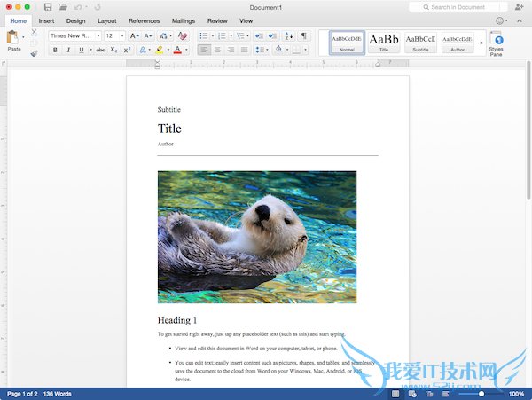Click the Paste clipboard icon

14,38
